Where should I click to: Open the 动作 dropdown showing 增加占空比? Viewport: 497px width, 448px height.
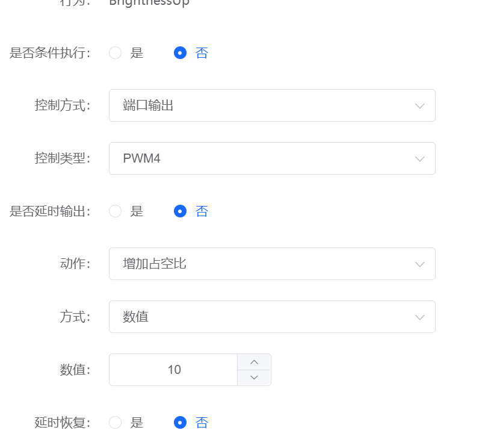(x=271, y=264)
